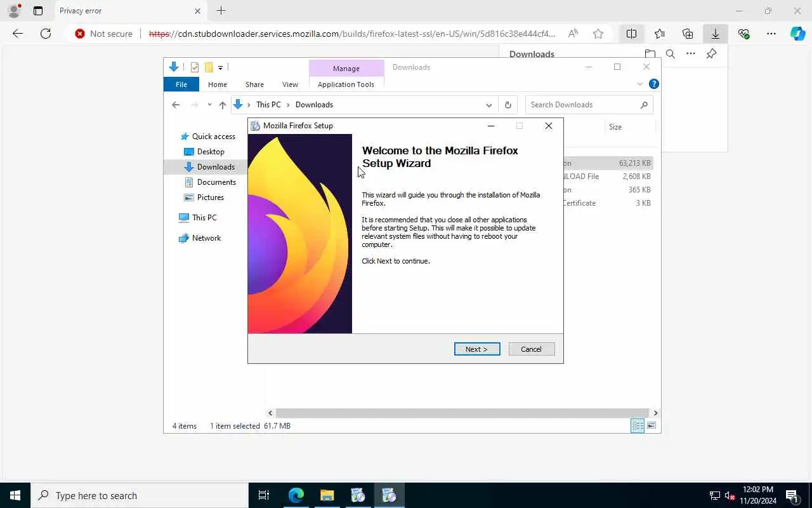Image resolution: width=812 pixels, height=508 pixels.
Task: Open Edge Favorites list
Action: click(x=660, y=34)
